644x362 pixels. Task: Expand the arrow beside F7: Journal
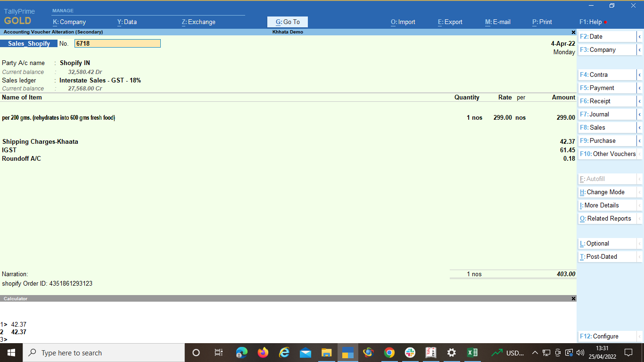coord(640,114)
